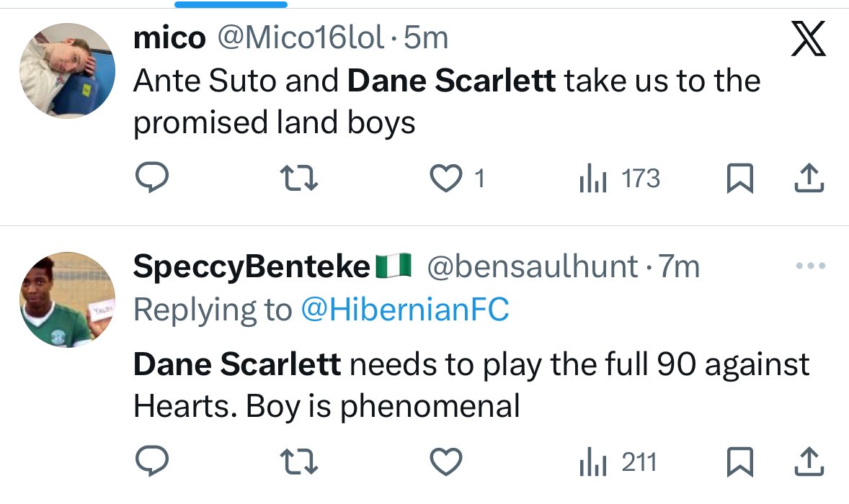Open the three-dot more menu on SpeccyBenteke's tweet
The height and width of the screenshot is (504, 849).
click(x=811, y=266)
